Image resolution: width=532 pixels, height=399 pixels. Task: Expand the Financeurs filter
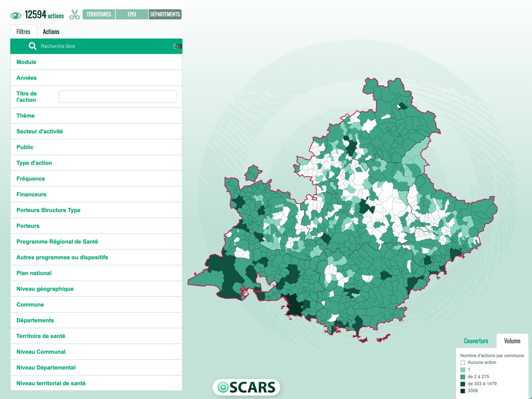31,194
